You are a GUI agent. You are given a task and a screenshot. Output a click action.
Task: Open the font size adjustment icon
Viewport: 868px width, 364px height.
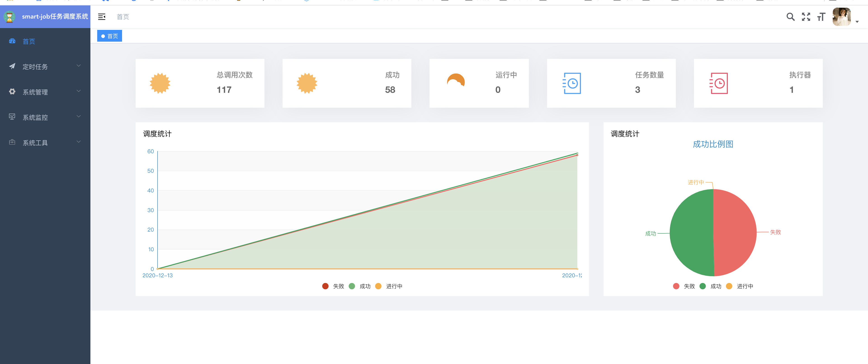(x=821, y=17)
